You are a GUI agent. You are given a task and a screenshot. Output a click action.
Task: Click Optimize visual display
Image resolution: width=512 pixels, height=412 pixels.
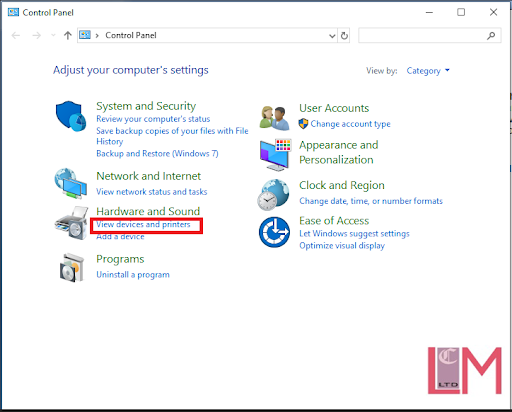click(x=342, y=246)
